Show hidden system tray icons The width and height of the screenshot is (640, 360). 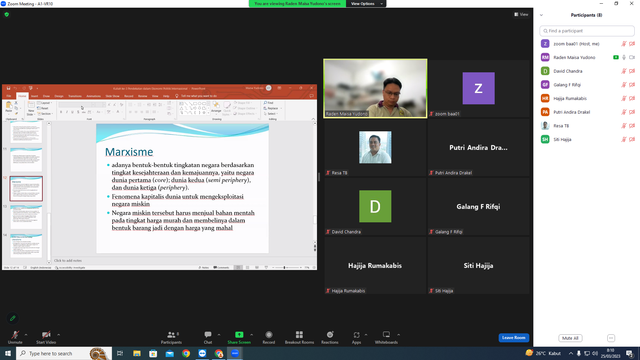coord(571,353)
